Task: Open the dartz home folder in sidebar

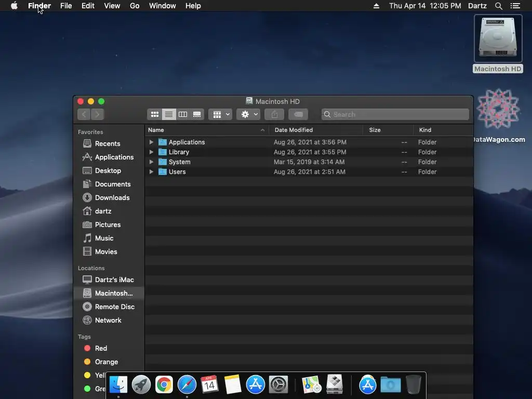Action: click(x=109, y=211)
